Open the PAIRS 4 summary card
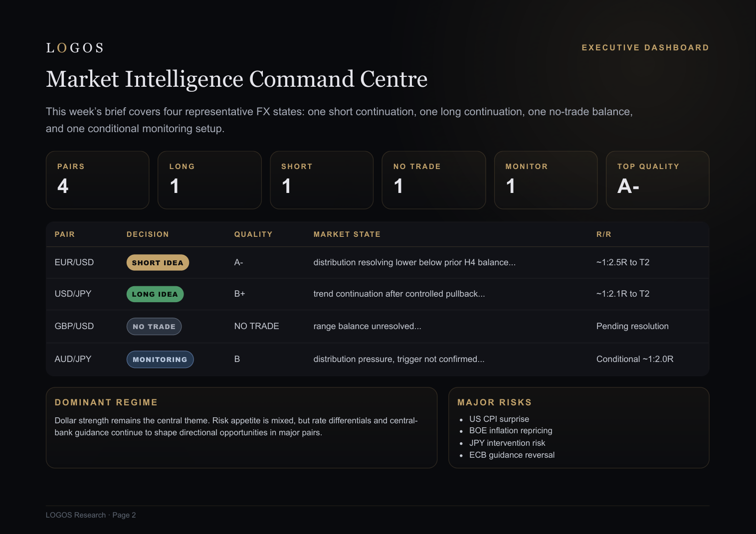This screenshot has width=756, height=534. coord(98,180)
